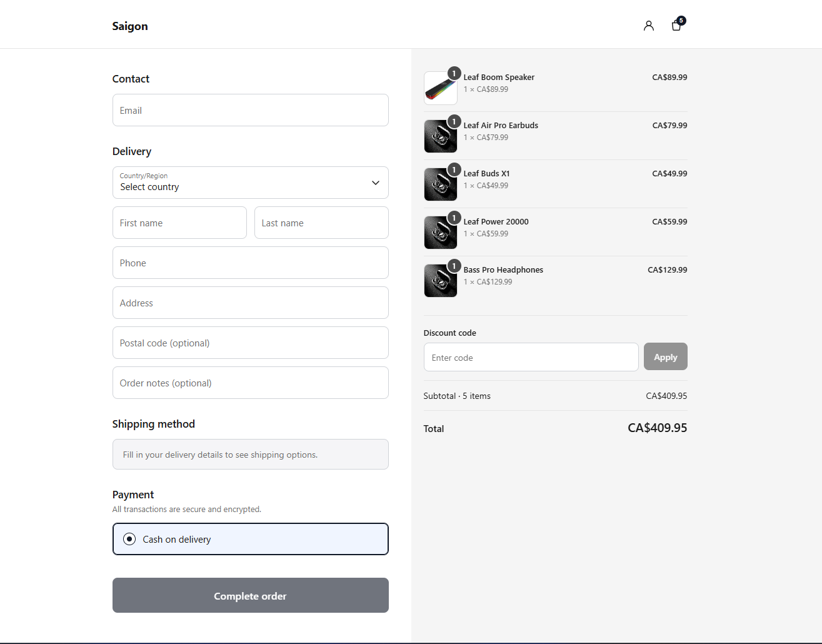Click Leaf Air Pro Earbuds product name

(x=501, y=125)
